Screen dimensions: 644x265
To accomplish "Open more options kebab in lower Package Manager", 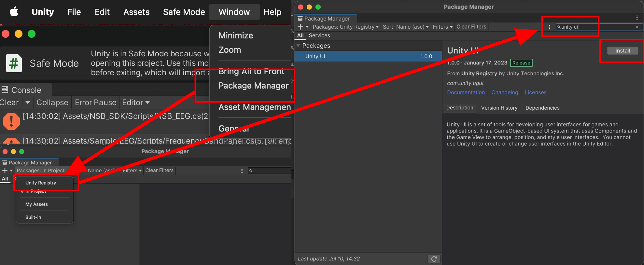I will (x=242, y=171).
